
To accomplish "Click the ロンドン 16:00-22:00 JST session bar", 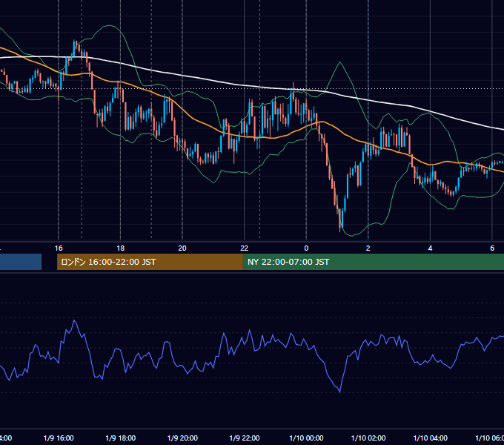I will coord(150,262).
